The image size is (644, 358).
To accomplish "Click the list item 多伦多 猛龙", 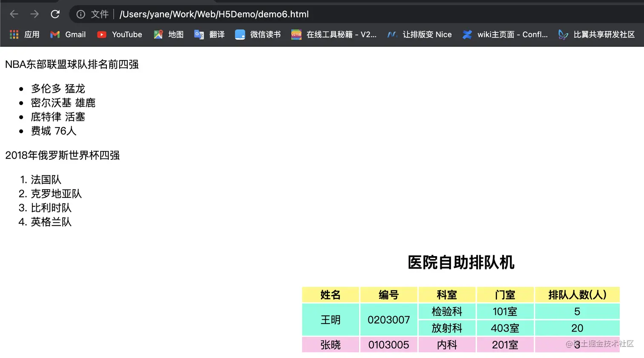I will 58,89.
